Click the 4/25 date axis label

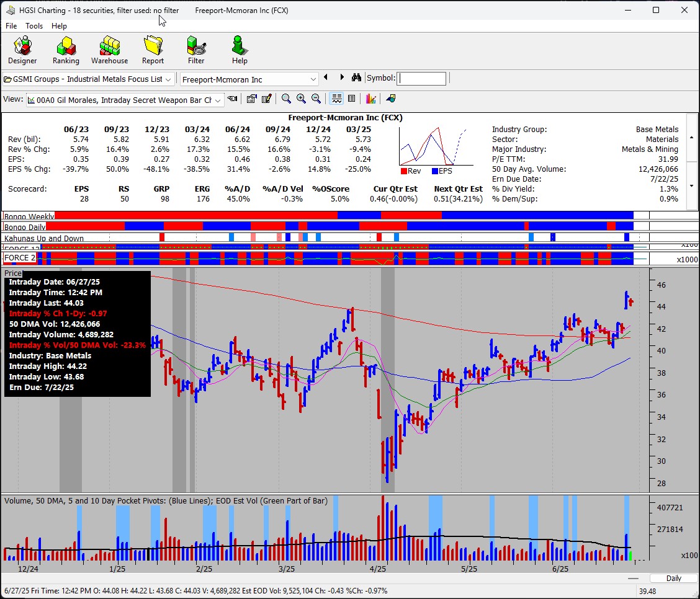[x=378, y=569]
